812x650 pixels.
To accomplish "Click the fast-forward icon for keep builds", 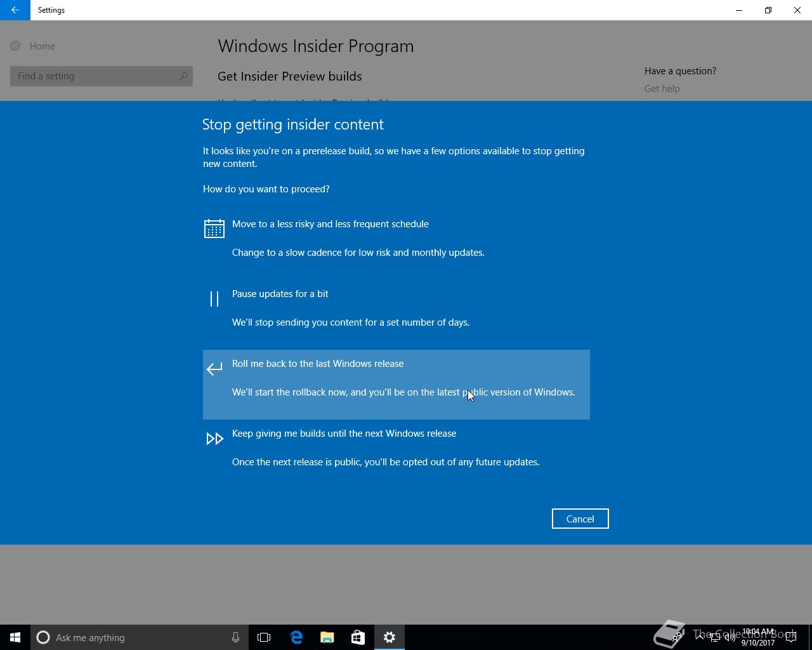I will [x=214, y=439].
